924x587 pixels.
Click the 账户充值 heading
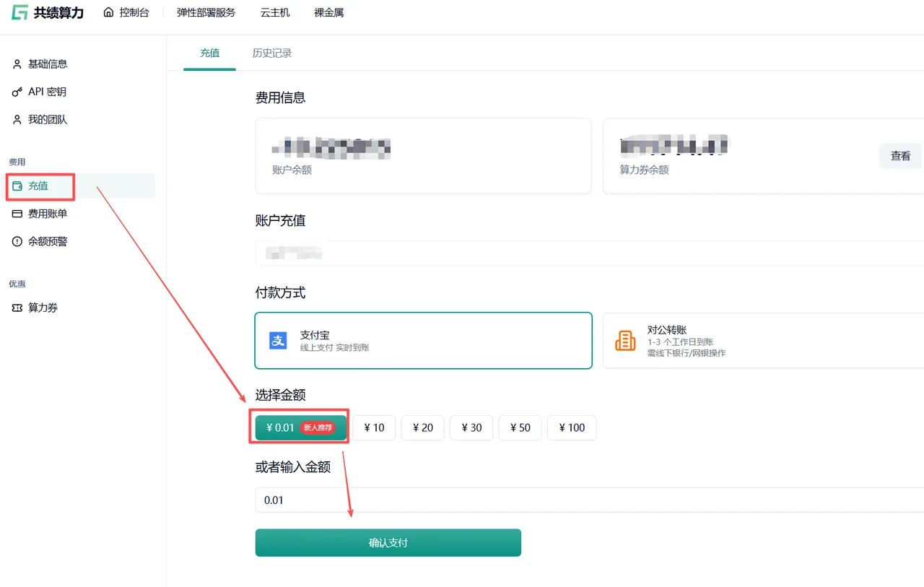click(281, 221)
